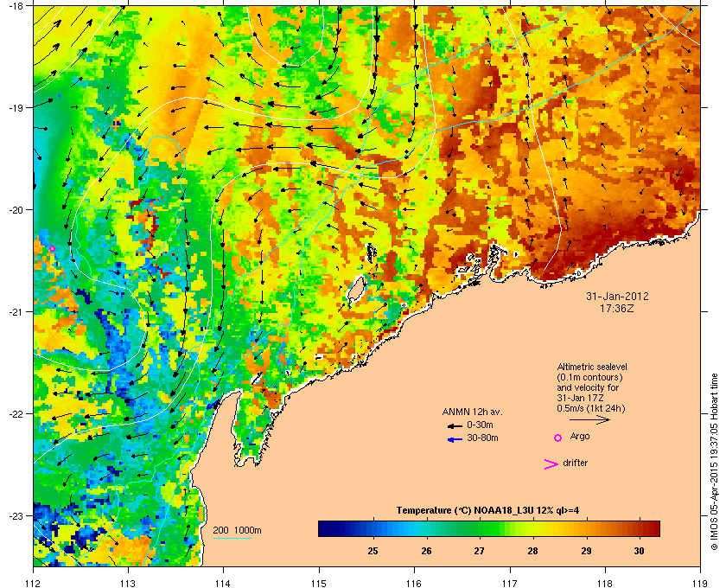Click the colorbar value 26

426,551
